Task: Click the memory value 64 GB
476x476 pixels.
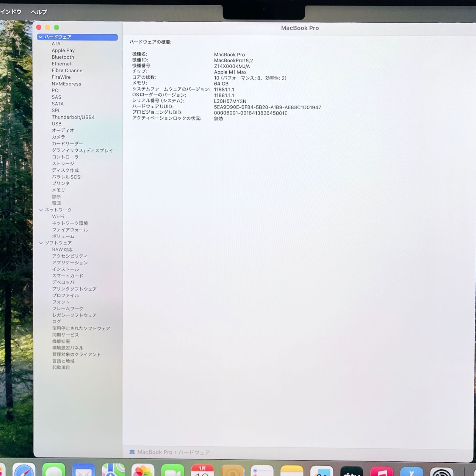Action: point(221,84)
